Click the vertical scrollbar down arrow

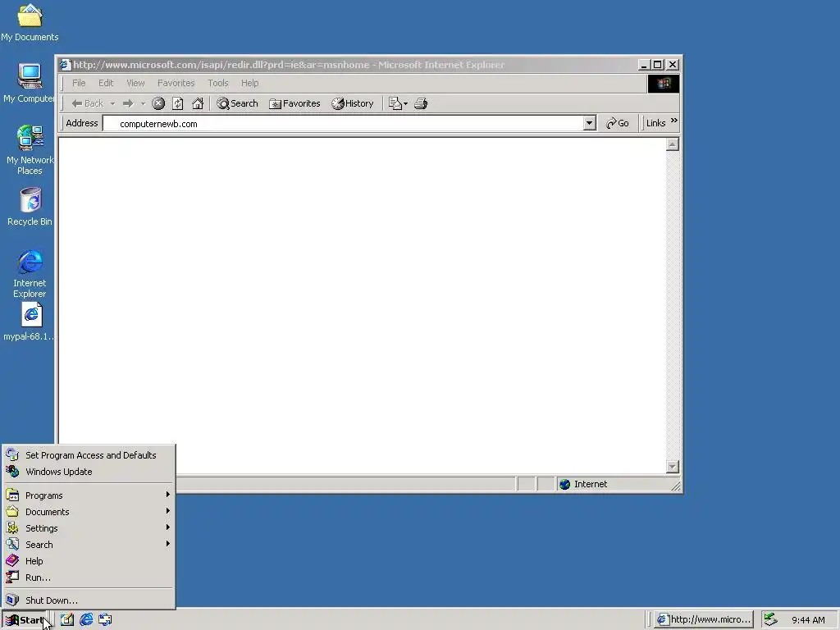(673, 467)
